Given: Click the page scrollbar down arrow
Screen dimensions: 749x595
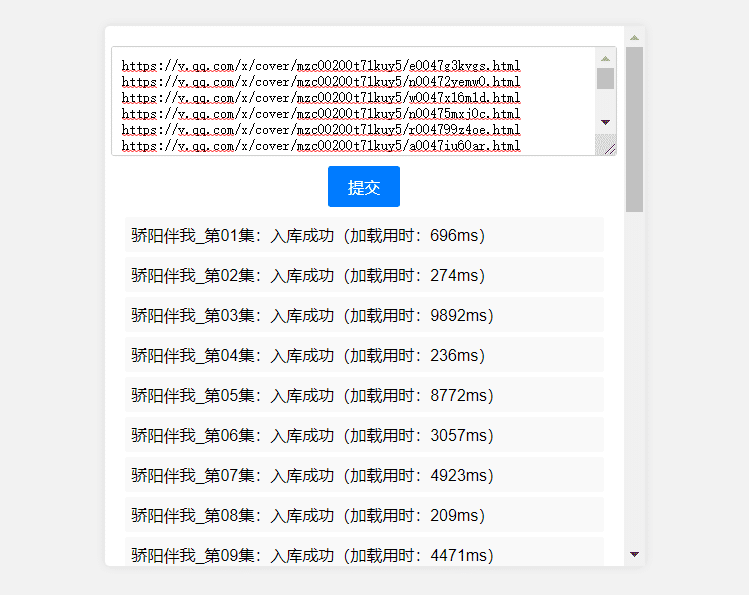Looking at the screenshot, I should click(x=634, y=554).
